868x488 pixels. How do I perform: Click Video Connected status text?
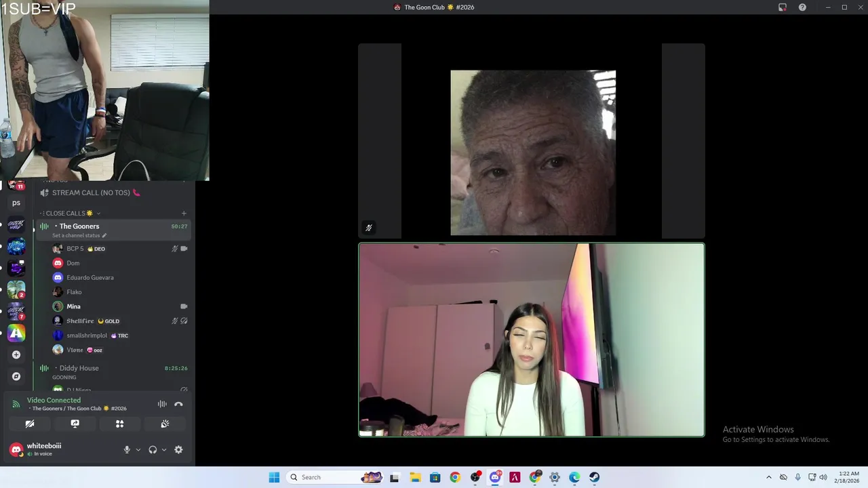(54, 400)
